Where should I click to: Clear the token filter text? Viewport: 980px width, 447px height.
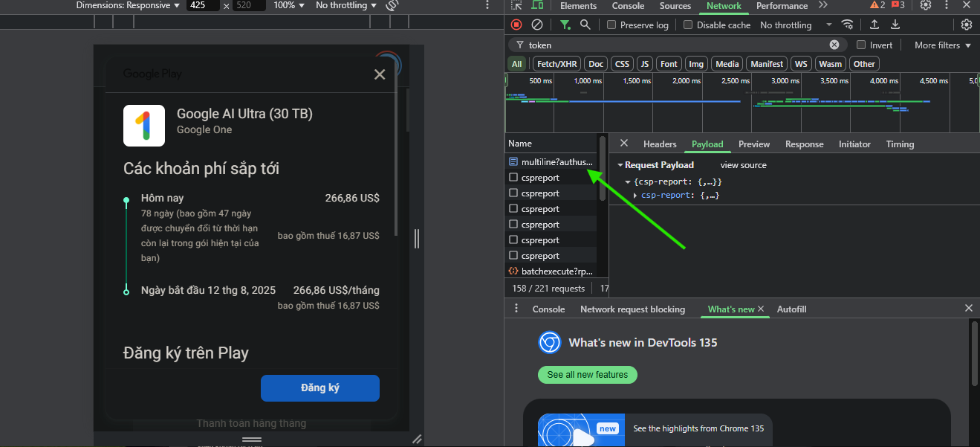pyautogui.click(x=834, y=45)
